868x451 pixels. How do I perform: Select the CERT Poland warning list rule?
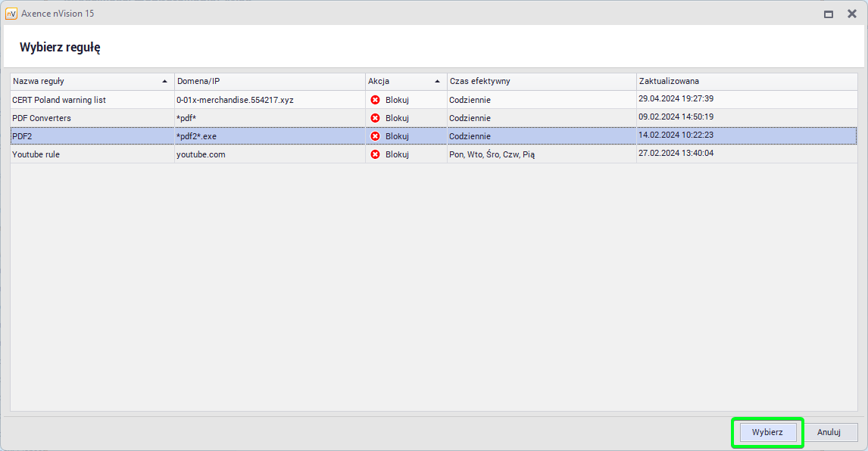59,100
